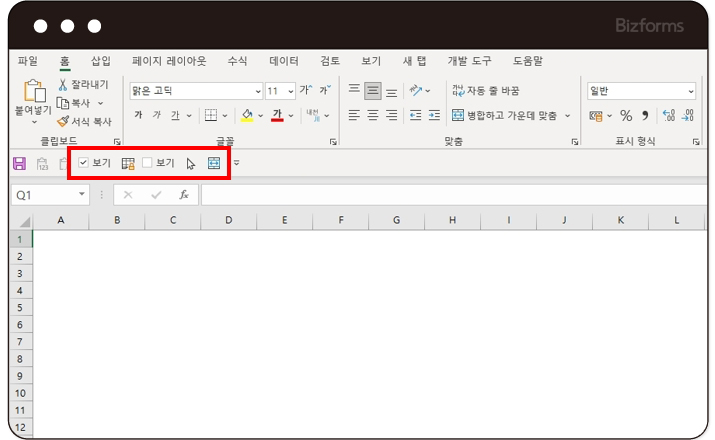Uncheck the checked 보기 checkbox

[84, 163]
